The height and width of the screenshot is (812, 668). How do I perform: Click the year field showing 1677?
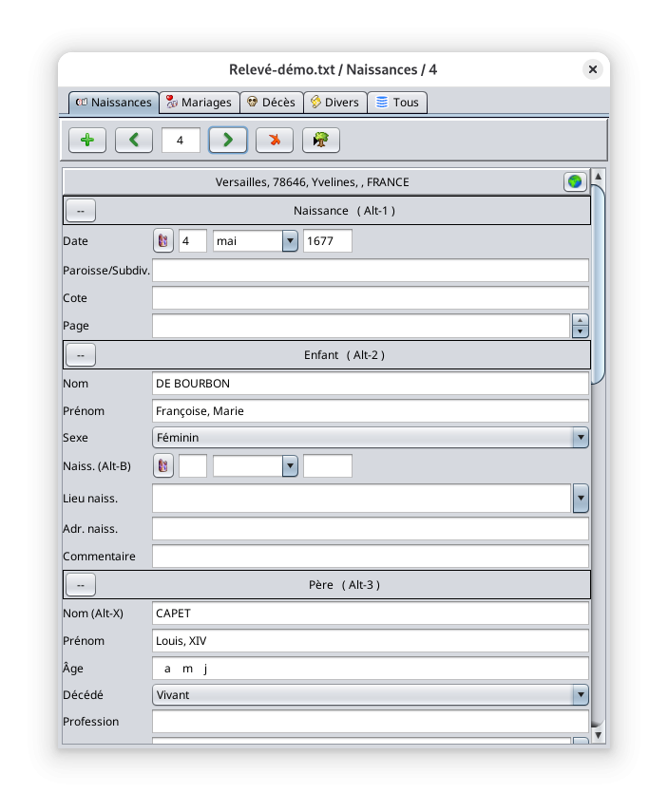[x=328, y=241]
